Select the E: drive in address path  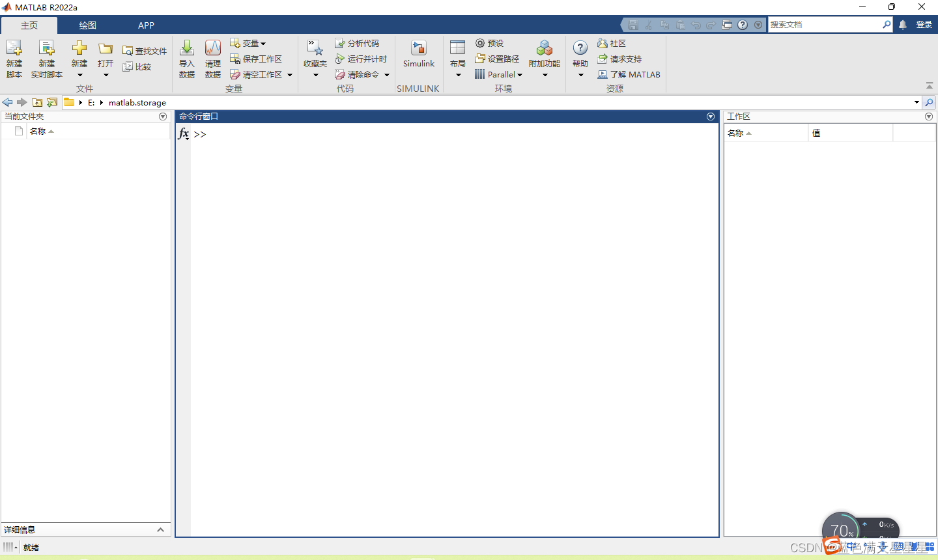[91, 102]
